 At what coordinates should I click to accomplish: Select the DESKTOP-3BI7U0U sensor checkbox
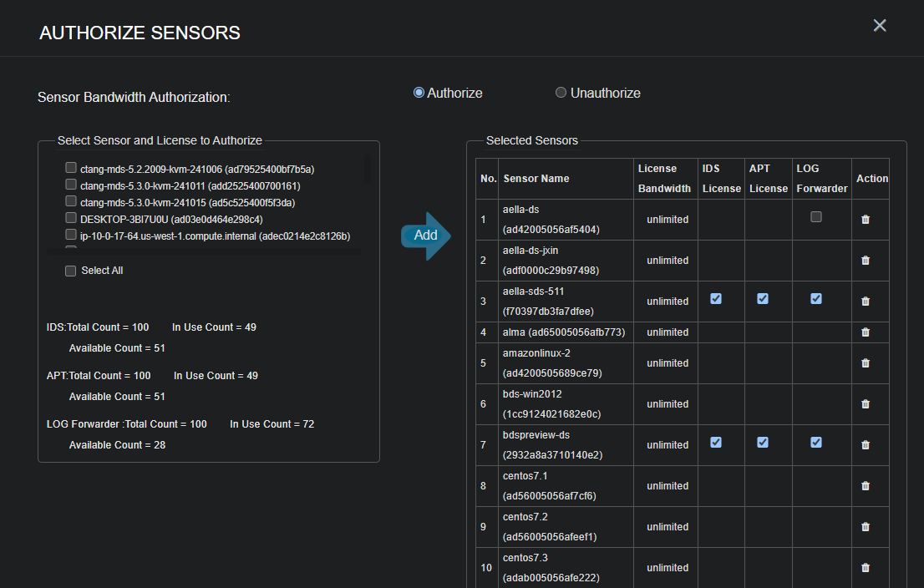coord(71,217)
